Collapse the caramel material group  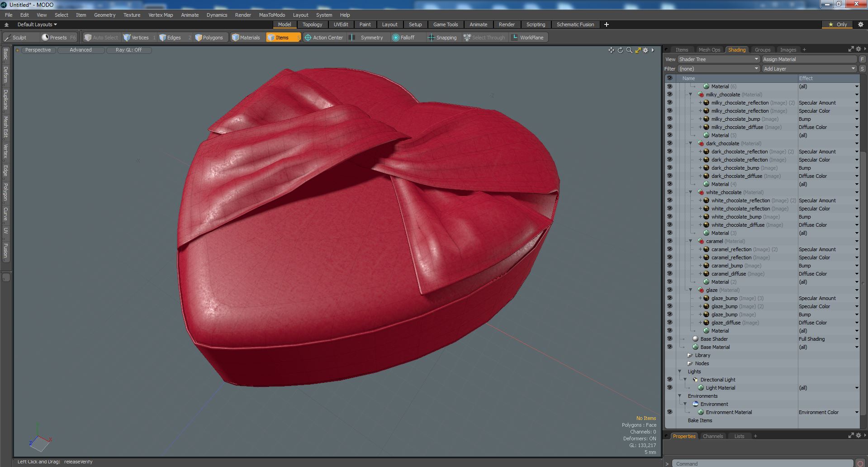pos(690,241)
